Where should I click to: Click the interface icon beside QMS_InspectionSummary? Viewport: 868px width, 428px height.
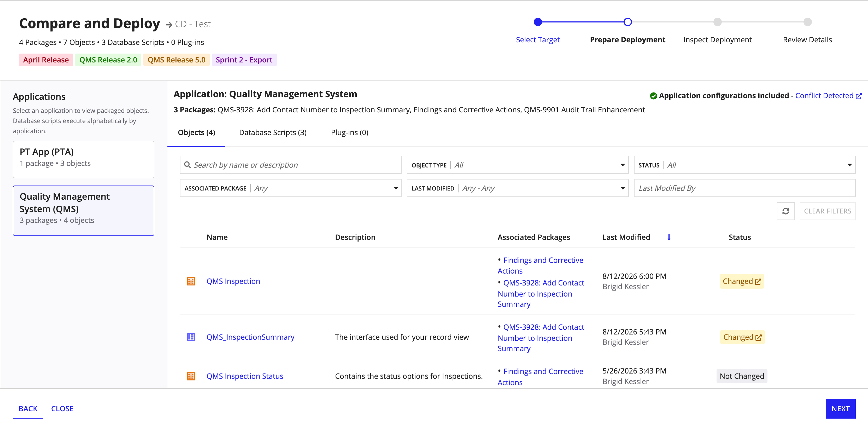(x=191, y=337)
